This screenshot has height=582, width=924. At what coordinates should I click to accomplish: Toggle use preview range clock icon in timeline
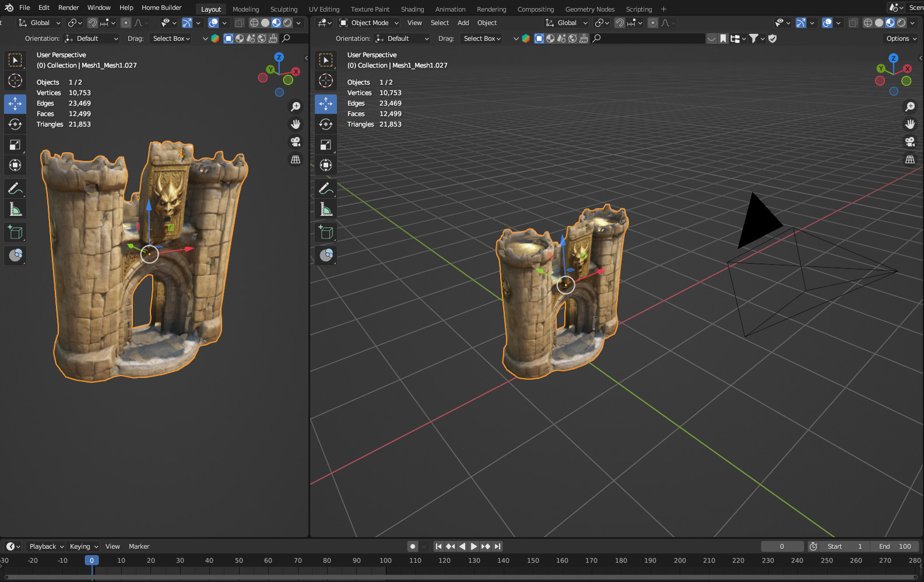point(813,546)
